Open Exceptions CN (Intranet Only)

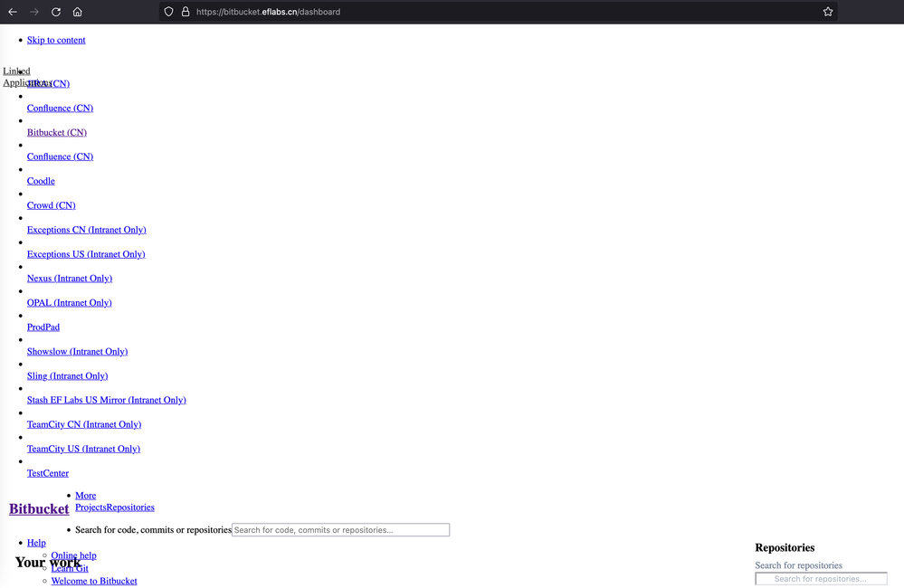click(87, 230)
